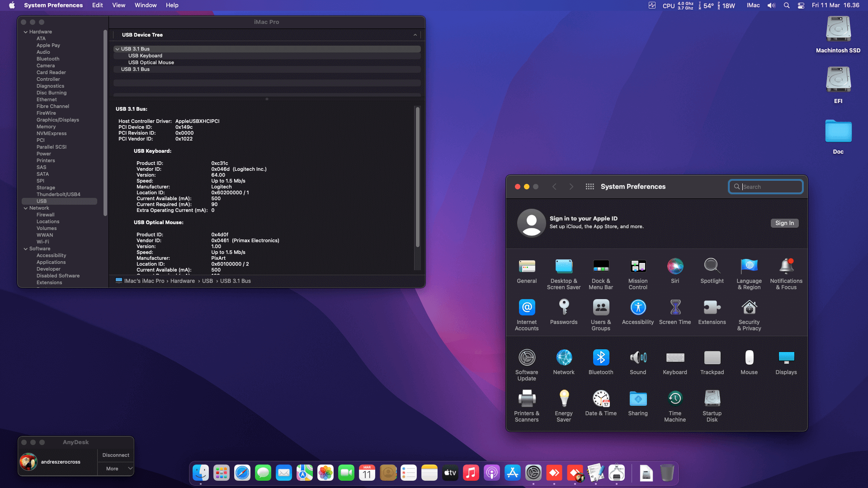Open the View menu
The width and height of the screenshot is (868, 488).
coord(118,5)
